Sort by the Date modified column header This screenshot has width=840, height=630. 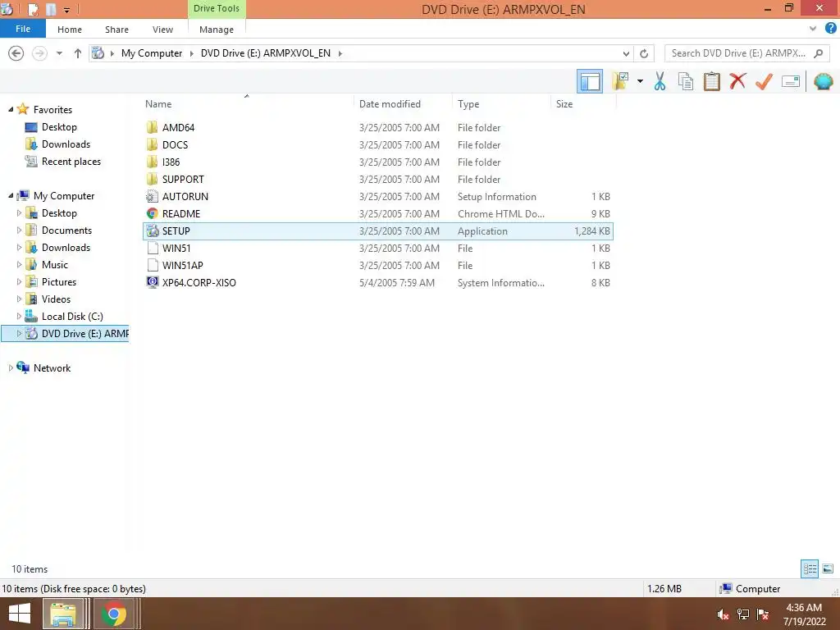coord(390,104)
